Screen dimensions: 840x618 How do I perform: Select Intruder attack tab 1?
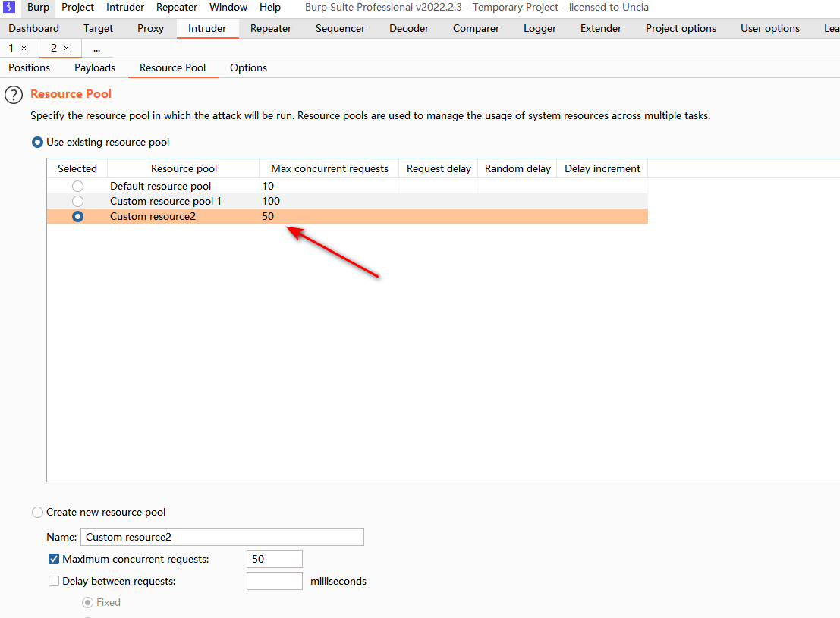click(11, 49)
